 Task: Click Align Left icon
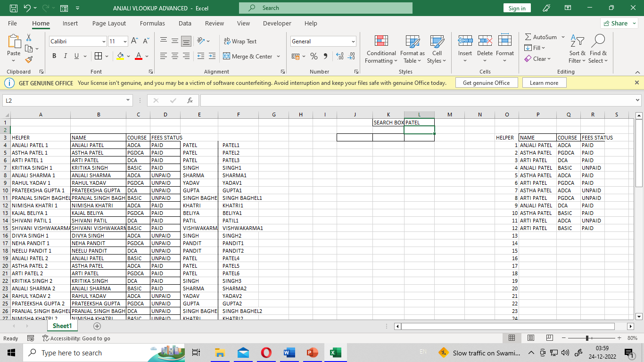tap(164, 56)
